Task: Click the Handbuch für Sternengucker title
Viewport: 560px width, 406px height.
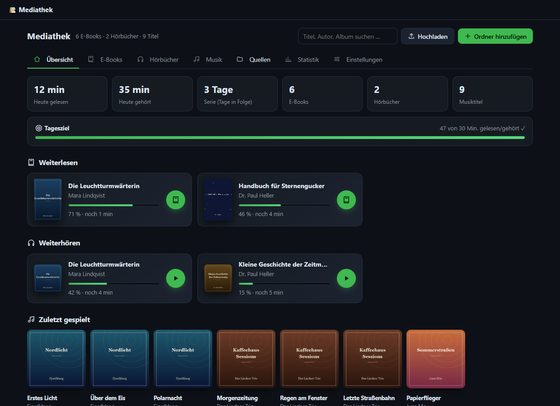Action: click(x=281, y=186)
